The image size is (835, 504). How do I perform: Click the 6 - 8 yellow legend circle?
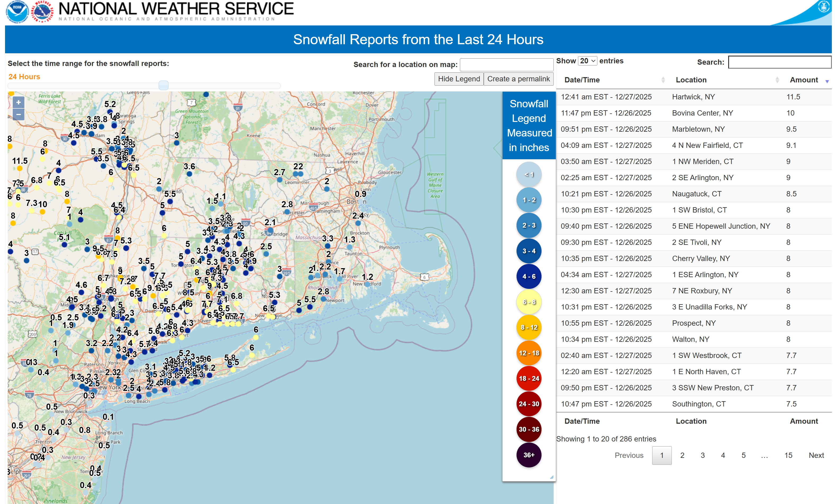529,302
